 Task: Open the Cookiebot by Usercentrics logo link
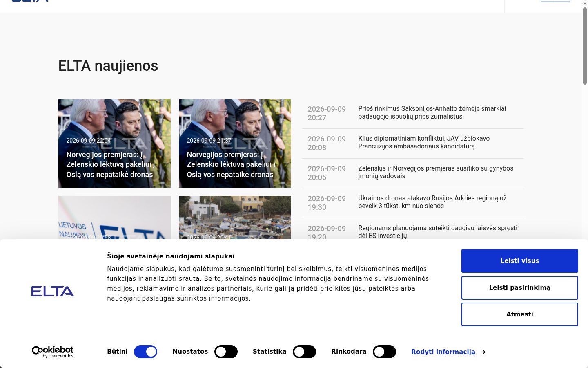[53, 352]
